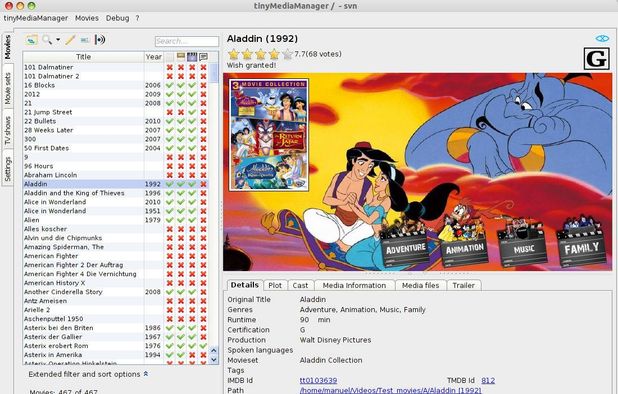Open the IMDB link tt0103639
The width and height of the screenshot is (618, 394).
click(x=318, y=380)
